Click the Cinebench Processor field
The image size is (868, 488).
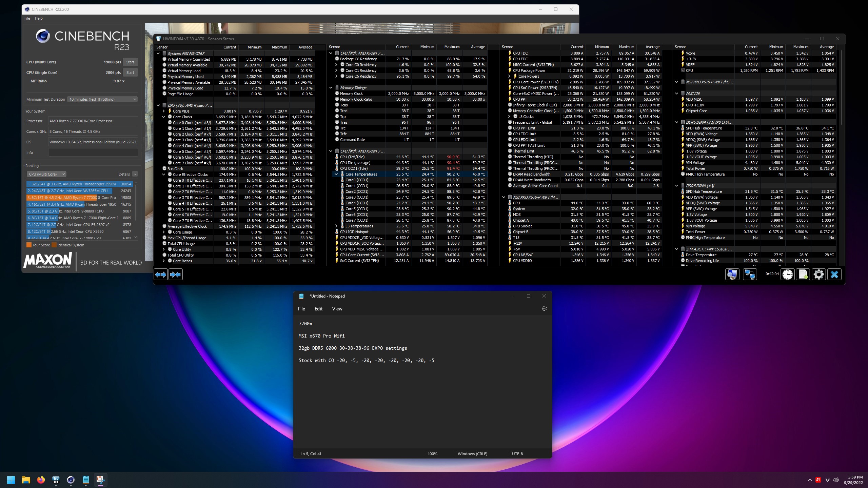93,121
